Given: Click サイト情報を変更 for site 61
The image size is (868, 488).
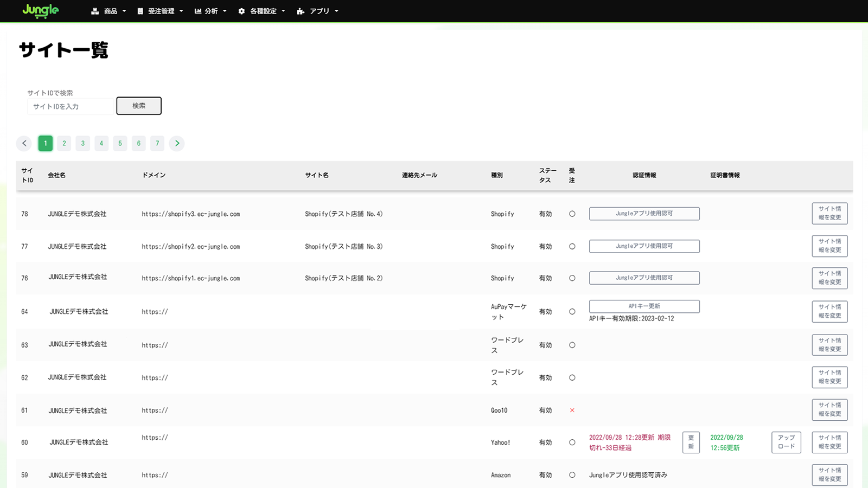Looking at the screenshot, I should 830,410.
